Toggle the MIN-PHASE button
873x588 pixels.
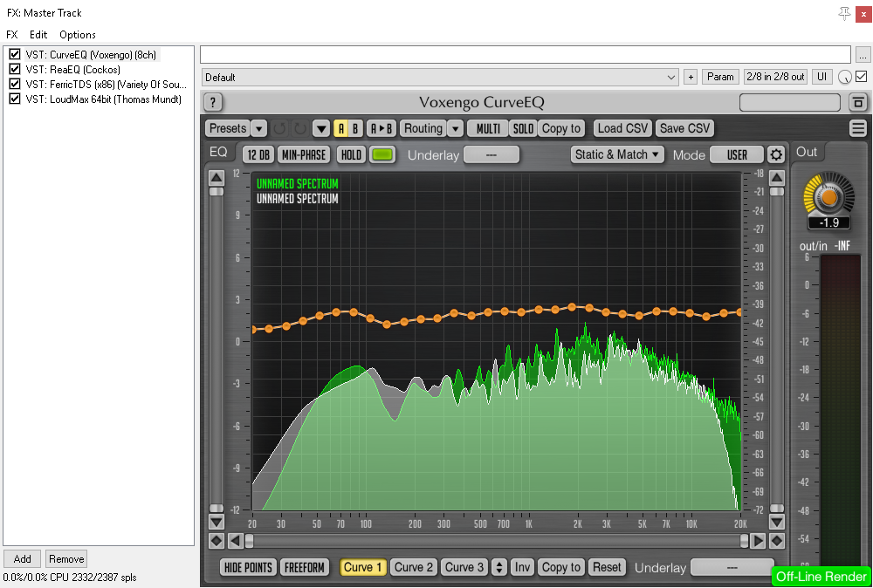pos(304,154)
